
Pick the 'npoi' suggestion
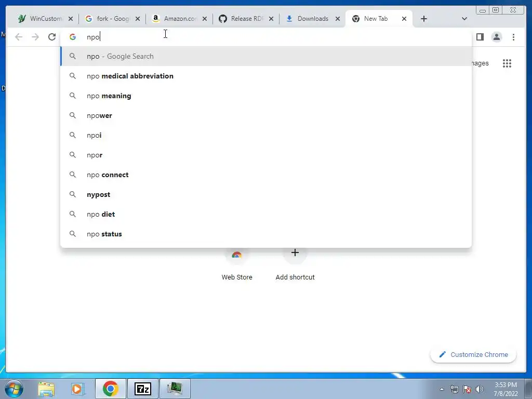tap(266, 135)
